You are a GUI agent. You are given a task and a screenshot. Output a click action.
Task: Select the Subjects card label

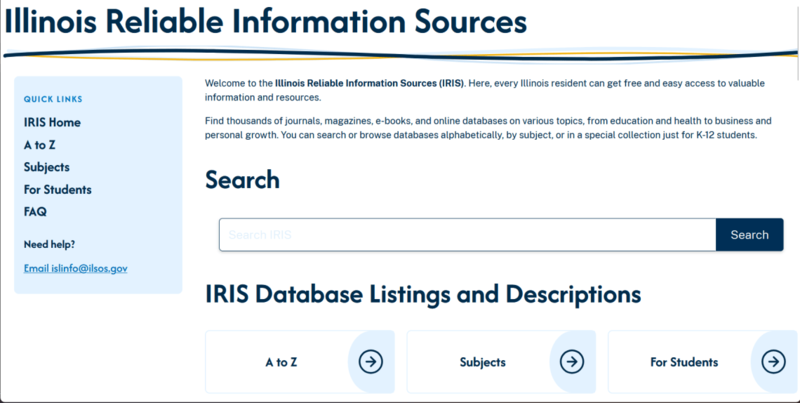pyautogui.click(x=483, y=362)
